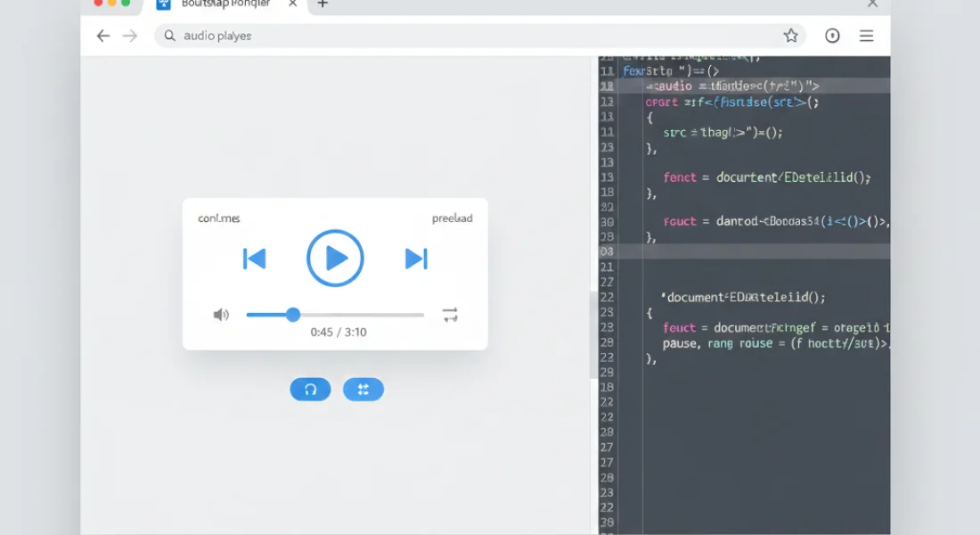Skip to the next track
Viewport: 980px width, 535px height.
(415, 259)
